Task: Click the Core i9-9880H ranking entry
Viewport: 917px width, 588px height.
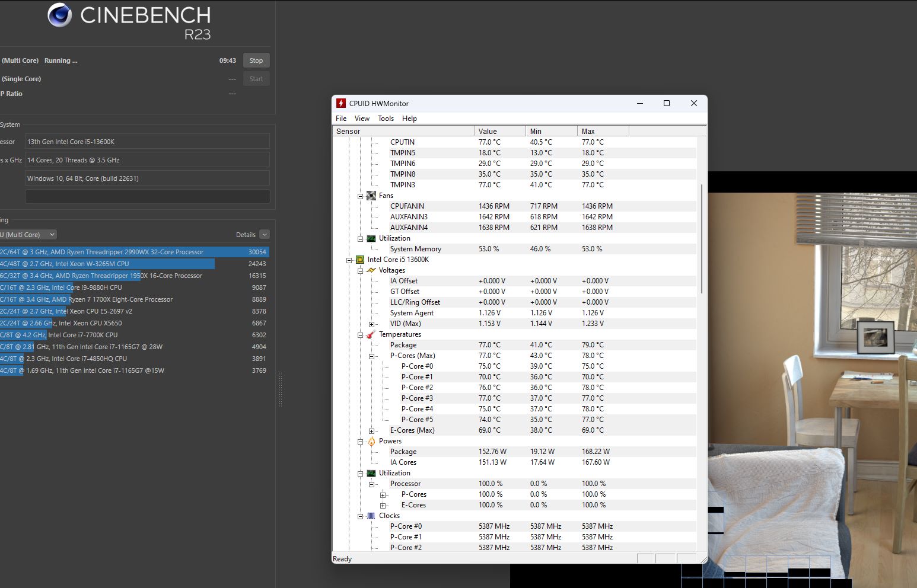Action: (x=134, y=287)
